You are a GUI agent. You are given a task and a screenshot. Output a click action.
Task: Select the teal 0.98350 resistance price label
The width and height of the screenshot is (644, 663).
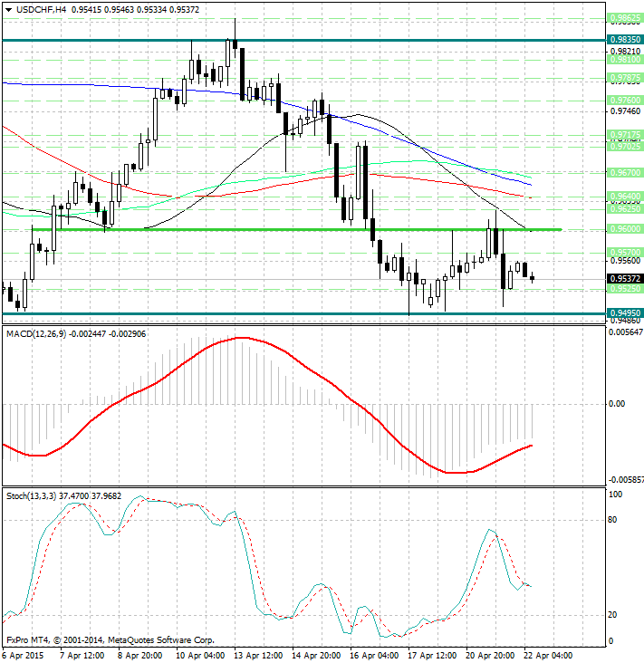(625, 39)
